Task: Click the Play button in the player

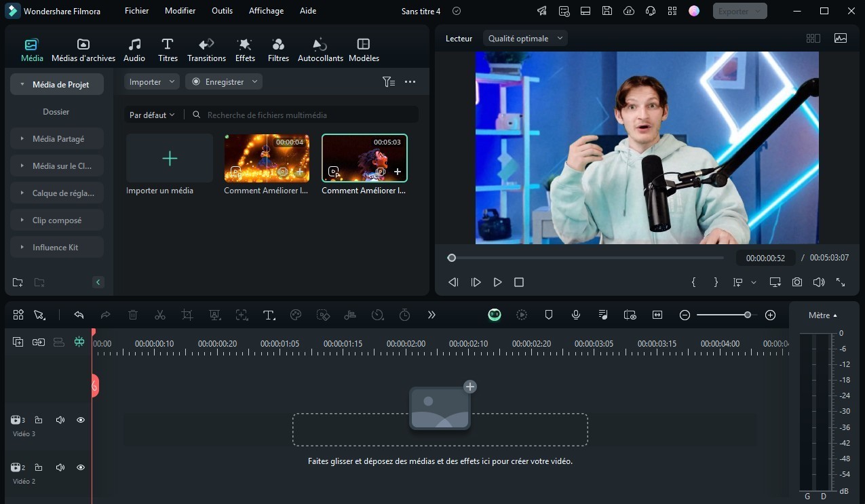Action: 497,282
